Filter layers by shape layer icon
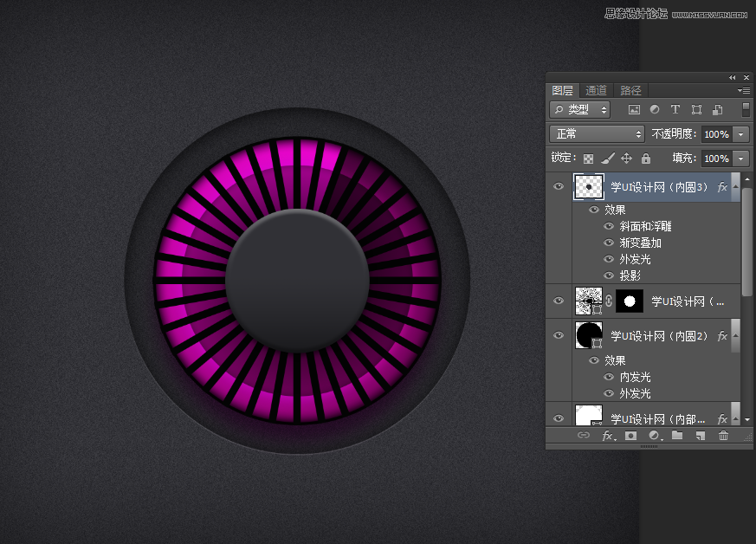 (696, 109)
